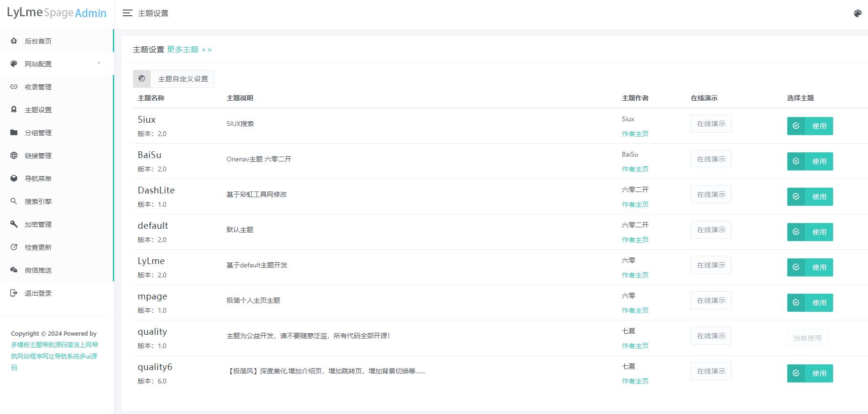Click the globe icon for 链接管理
This screenshot has height=414, width=868.
pyautogui.click(x=14, y=156)
